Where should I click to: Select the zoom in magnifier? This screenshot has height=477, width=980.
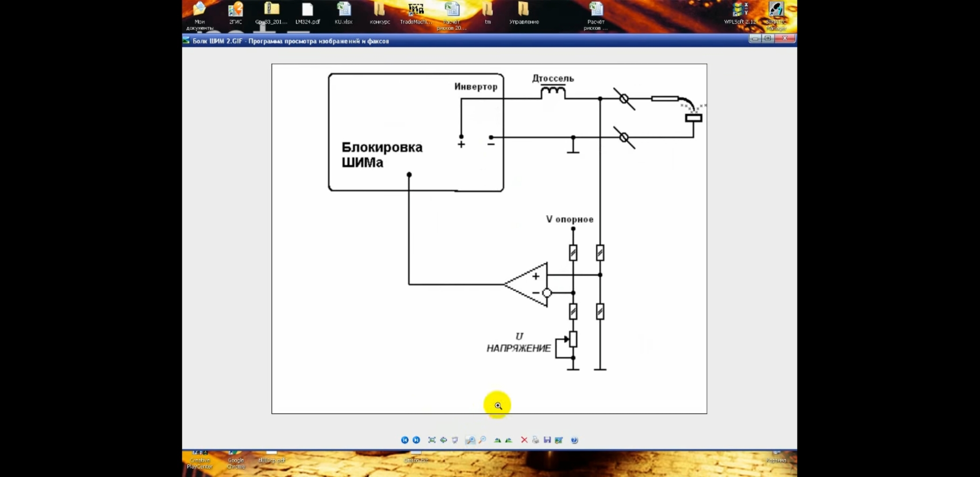coord(470,440)
